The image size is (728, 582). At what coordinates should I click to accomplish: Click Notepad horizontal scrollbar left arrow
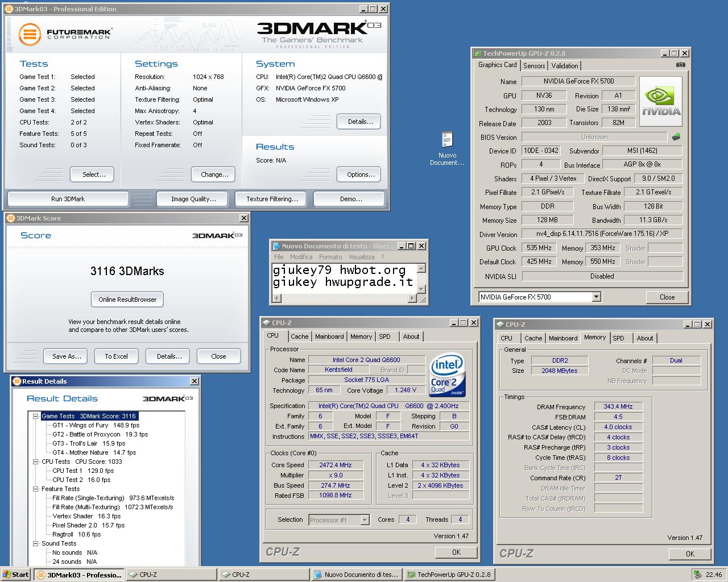pyautogui.click(x=277, y=298)
